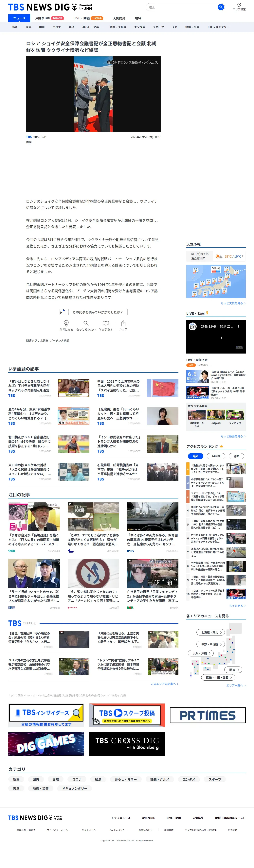Select the ニュース main tab
The image size is (254, 868).
pos(19,18)
